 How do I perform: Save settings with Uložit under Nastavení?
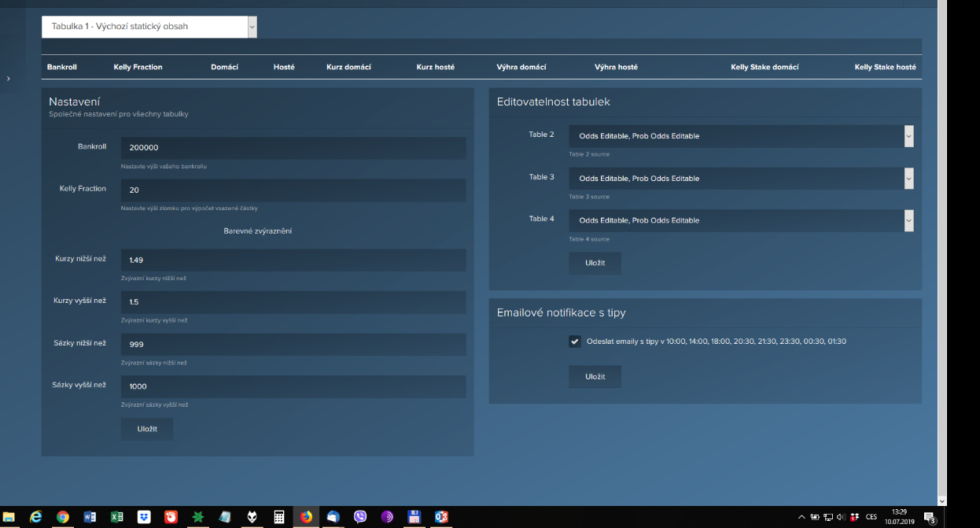tap(147, 429)
